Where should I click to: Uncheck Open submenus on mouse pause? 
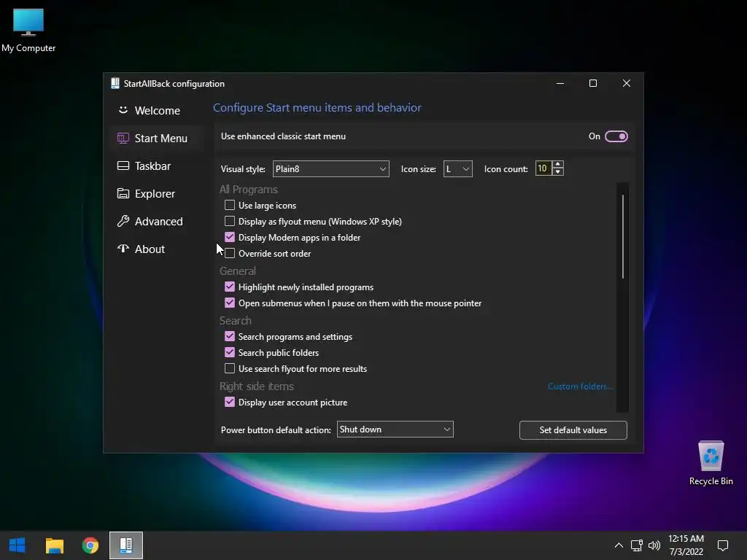point(230,303)
